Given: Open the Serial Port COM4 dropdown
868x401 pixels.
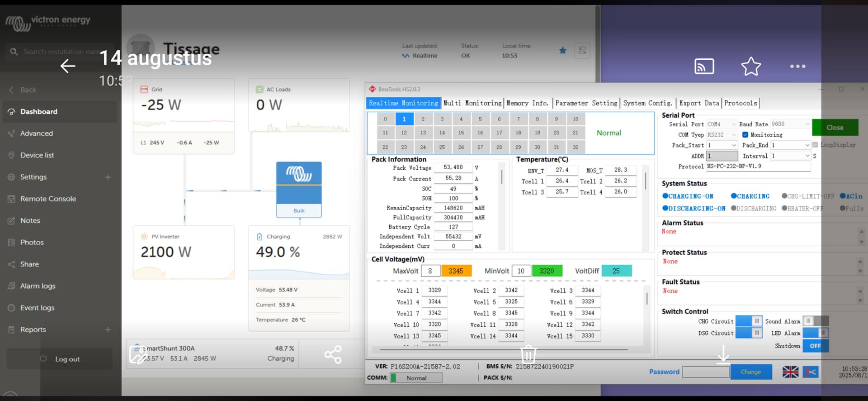Looking at the screenshot, I should point(722,124).
